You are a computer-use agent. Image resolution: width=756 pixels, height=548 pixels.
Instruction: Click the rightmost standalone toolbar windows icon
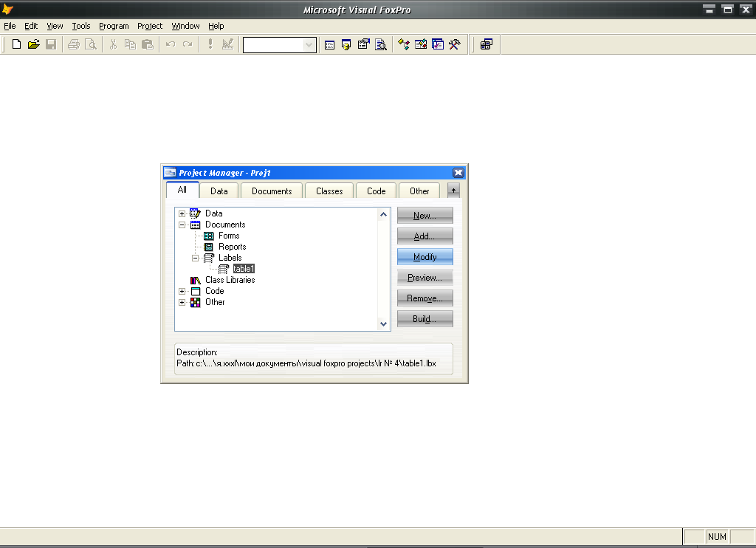[487, 45]
